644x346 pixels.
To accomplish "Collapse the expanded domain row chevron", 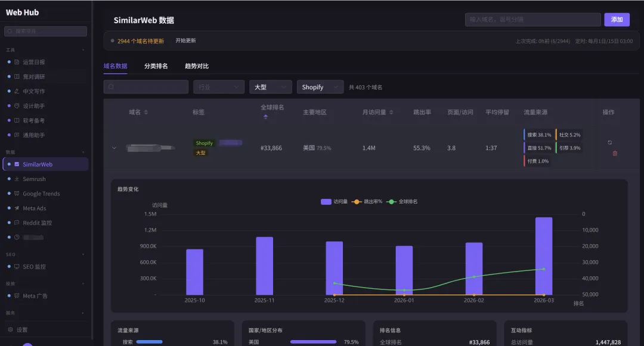I will pyautogui.click(x=114, y=148).
